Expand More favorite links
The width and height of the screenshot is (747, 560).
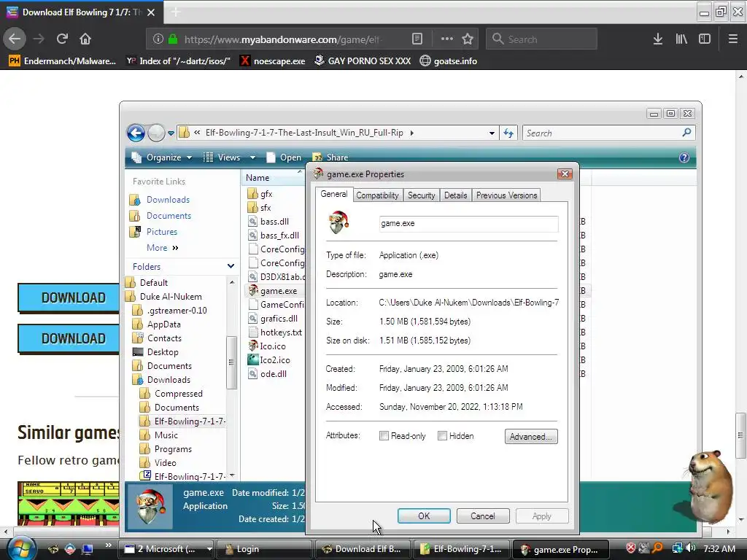163,248
